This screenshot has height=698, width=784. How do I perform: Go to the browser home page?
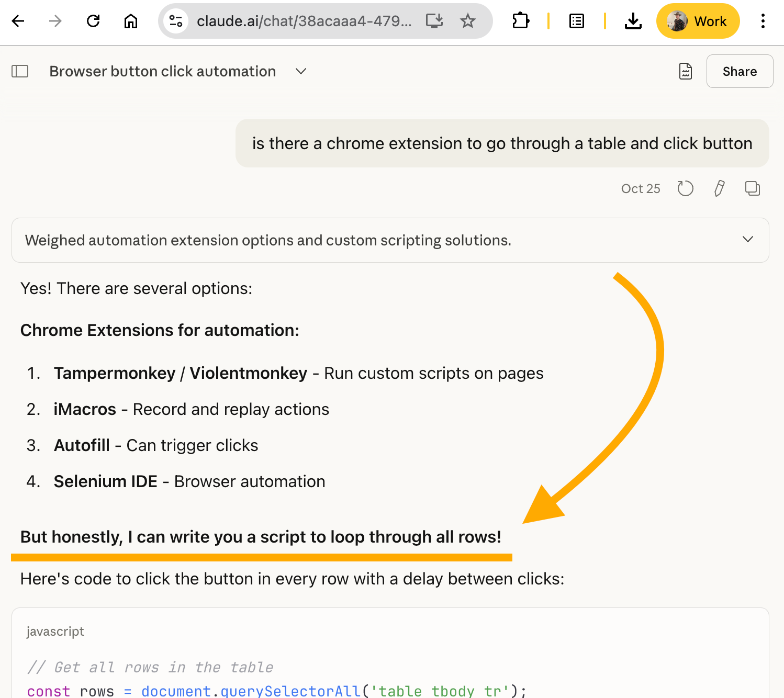130,21
